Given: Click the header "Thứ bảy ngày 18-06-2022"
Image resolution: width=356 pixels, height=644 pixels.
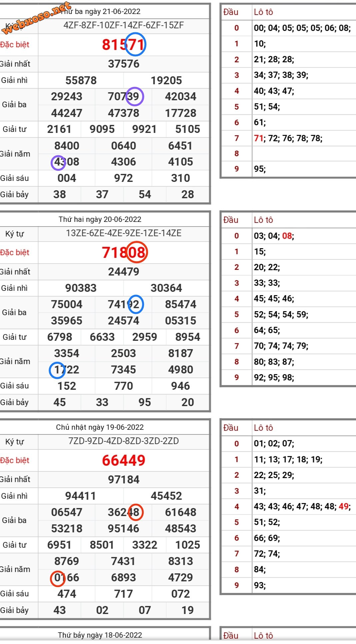Looking at the screenshot, I should tap(100, 635).
